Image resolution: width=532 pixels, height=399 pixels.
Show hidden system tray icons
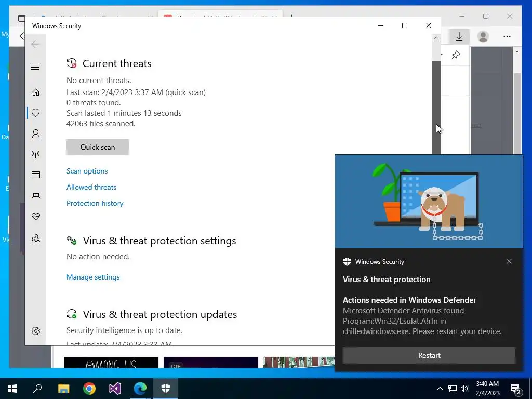(440, 389)
